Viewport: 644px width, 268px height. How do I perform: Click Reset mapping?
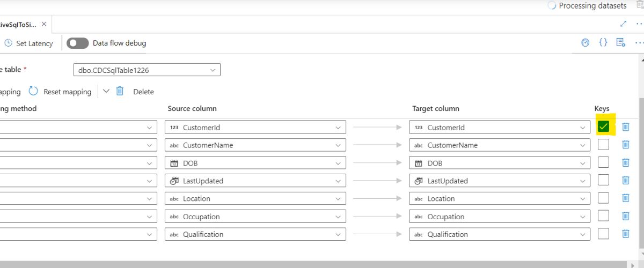click(x=60, y=92)
